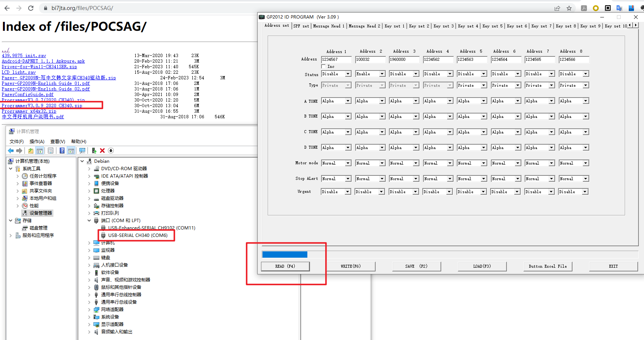Select USB-SERIAL CH340 (COM6) device

point(138,235)
